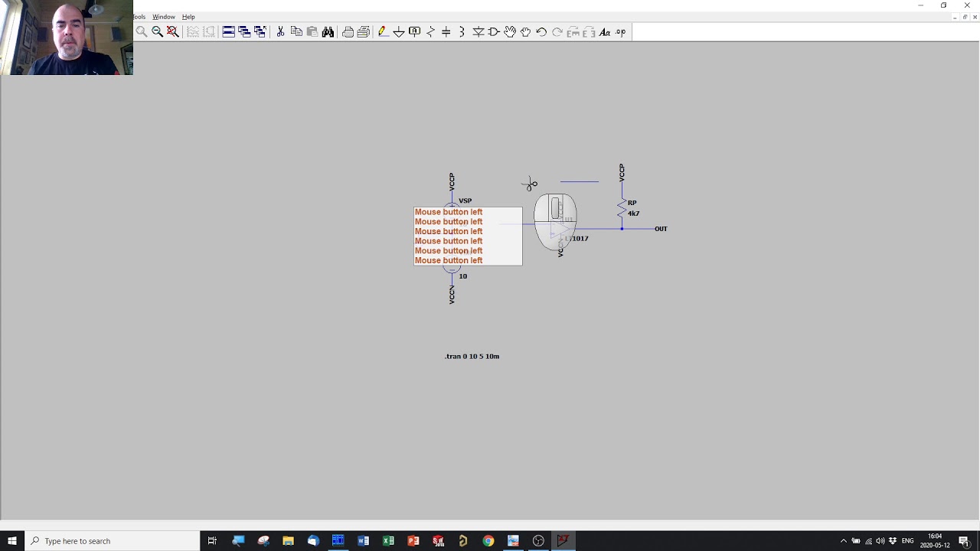Open the Window menu
Viewport: 980px width, 551px height.
[163, 17]
